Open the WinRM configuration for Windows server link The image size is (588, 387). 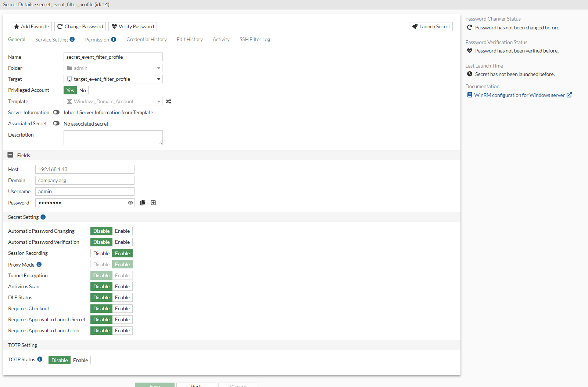tap(519, 95)
